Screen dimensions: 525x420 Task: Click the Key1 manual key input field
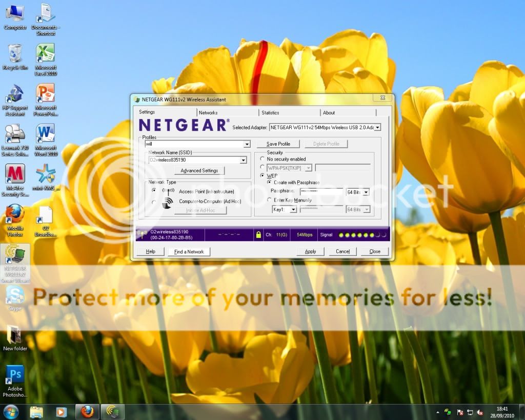point(321,209)
